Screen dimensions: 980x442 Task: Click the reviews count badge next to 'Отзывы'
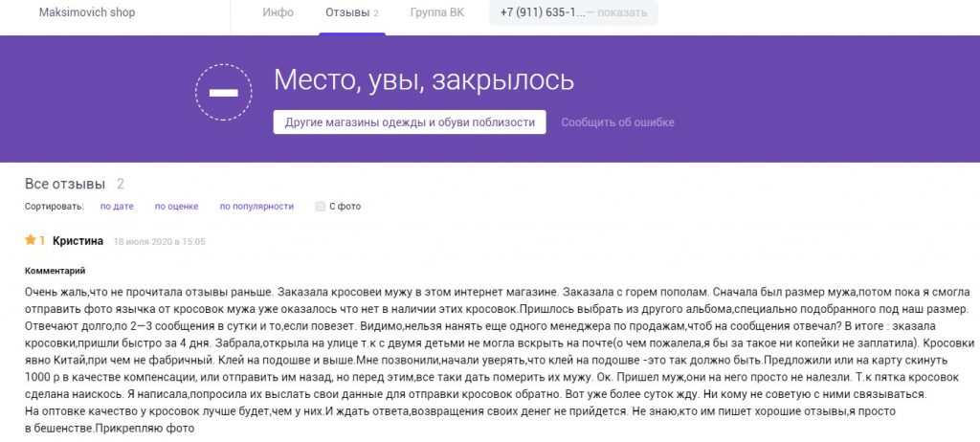tap(376, 13)
